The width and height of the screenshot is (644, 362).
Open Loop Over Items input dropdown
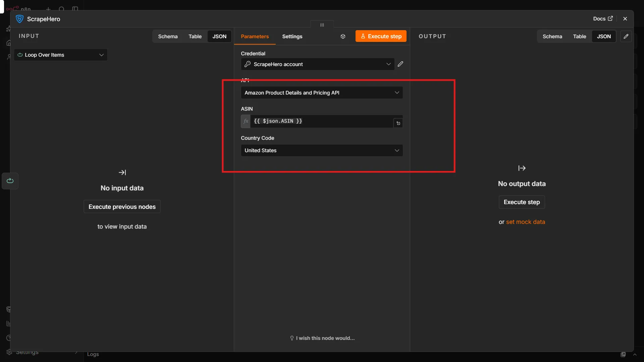pyautogui.click(x=61, y=55)
